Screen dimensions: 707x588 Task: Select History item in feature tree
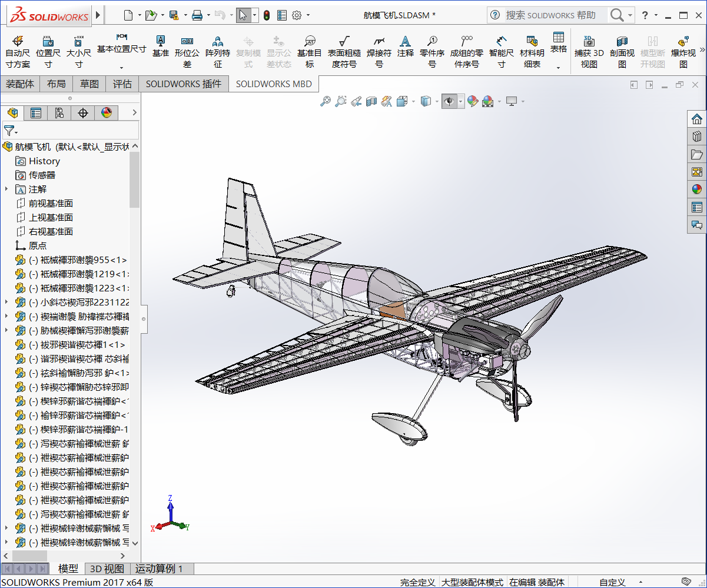[x=44, y=161]
